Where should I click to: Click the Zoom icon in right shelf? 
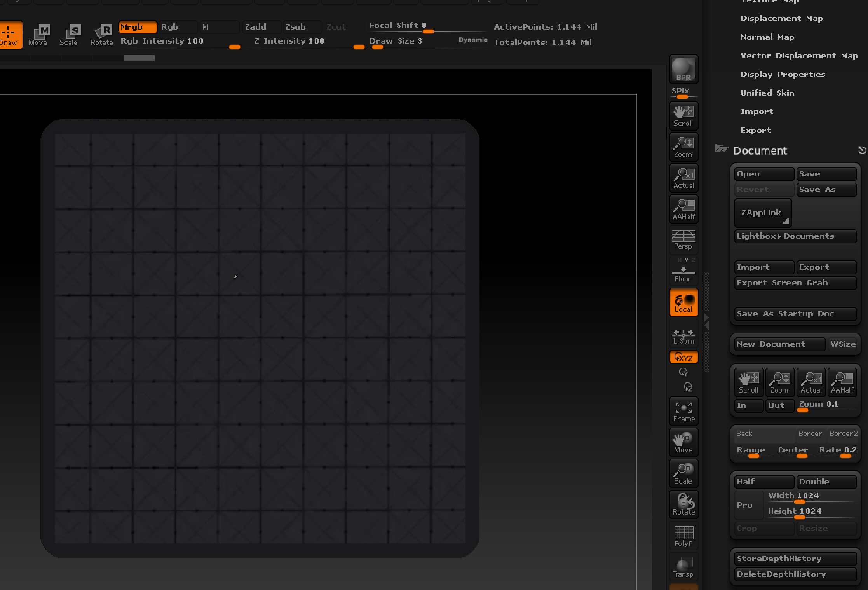(683, 147)
